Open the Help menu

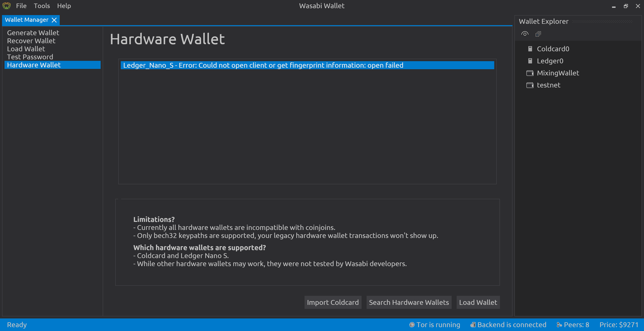coord(64,6)
